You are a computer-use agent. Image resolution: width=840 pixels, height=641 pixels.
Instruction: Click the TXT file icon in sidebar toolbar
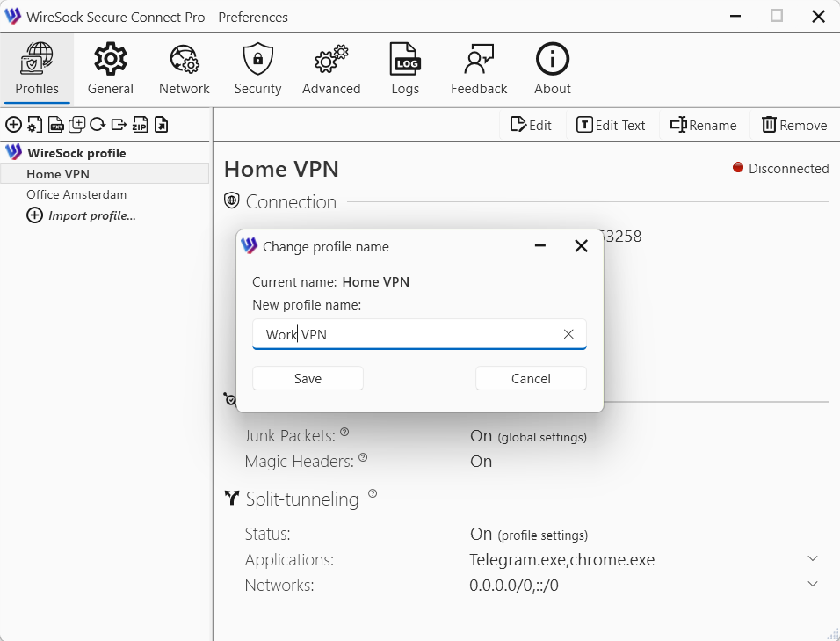[x=55, y=125]
